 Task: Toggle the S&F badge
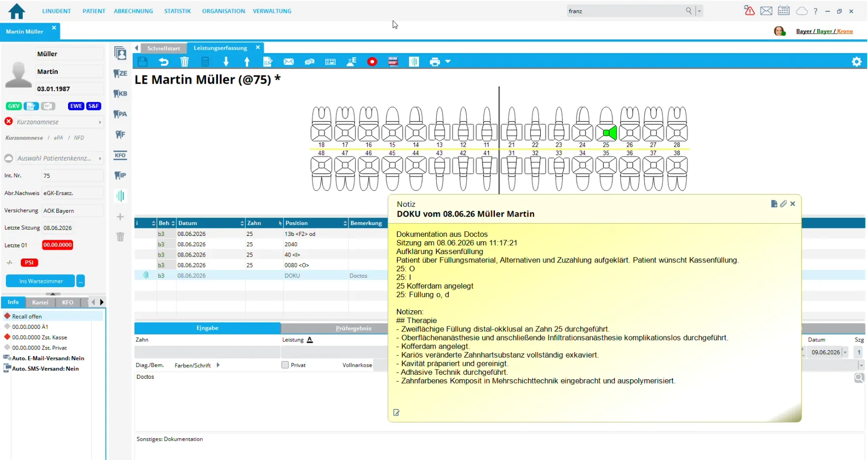[x=94, y=106]
